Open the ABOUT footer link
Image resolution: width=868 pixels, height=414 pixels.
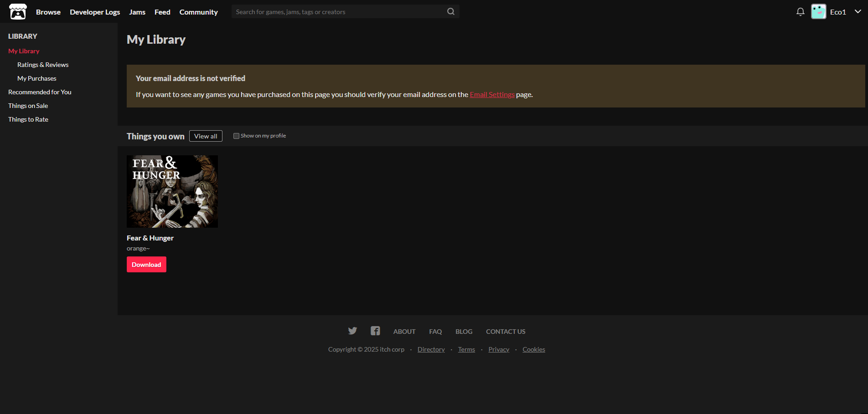(x=404, y=332)
